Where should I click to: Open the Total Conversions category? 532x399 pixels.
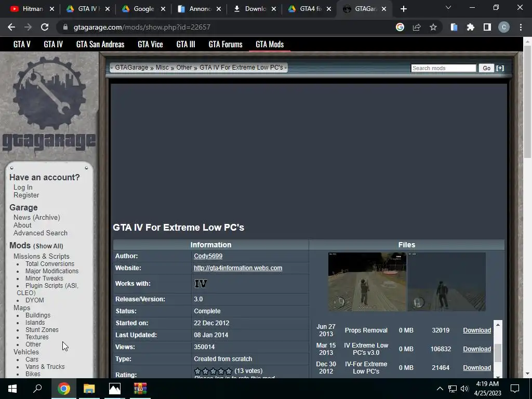pos(49,263)
